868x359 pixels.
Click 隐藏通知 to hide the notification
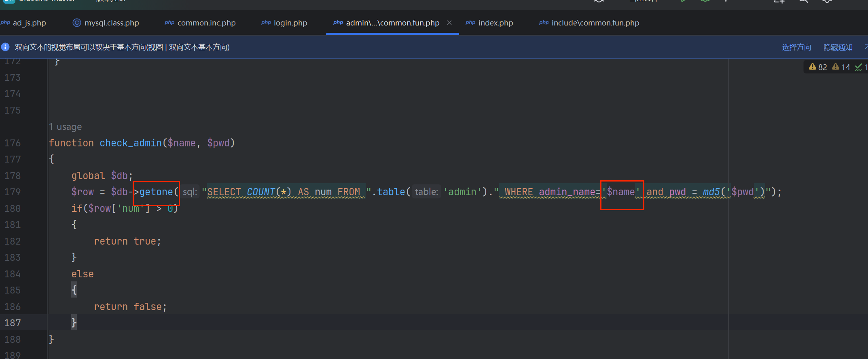point(838,47)
